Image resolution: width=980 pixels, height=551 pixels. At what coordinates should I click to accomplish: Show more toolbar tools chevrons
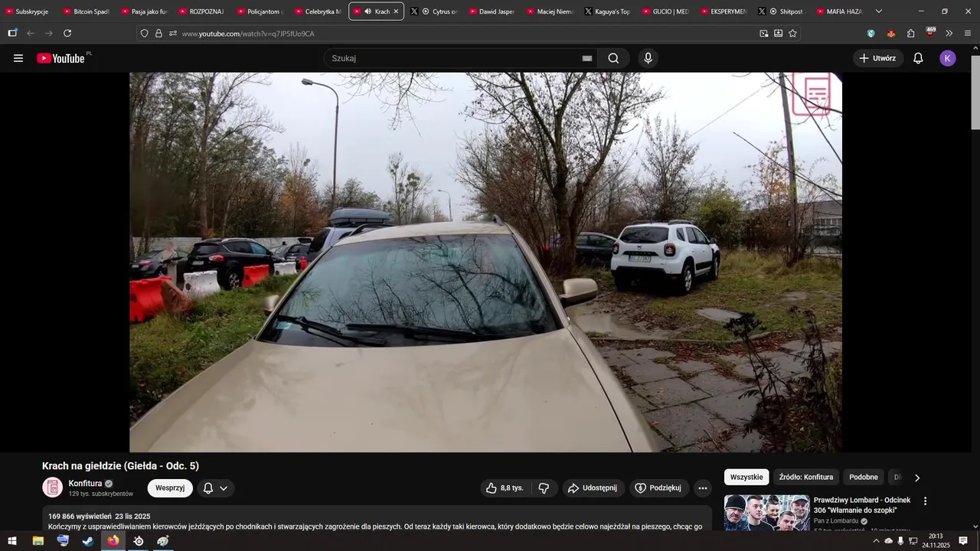(x=949, y=34)
